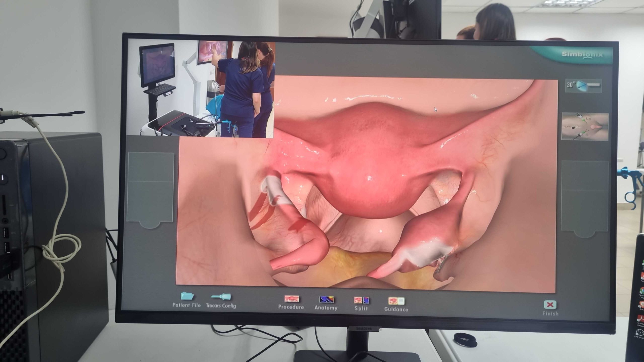Click the Finish X button
Image resolution: width=644 pixels, height=362 pixels.
(x=550, y=305)
